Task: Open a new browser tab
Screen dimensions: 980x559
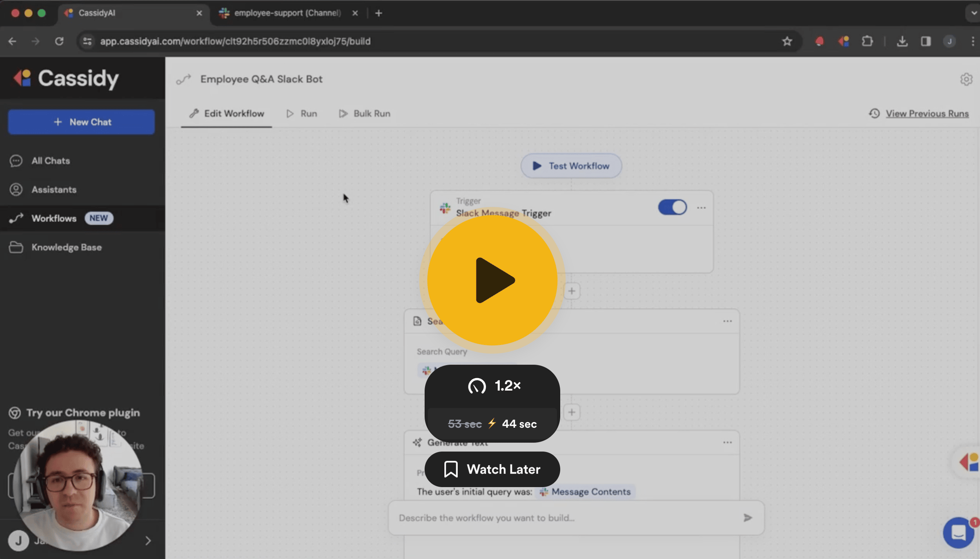Action: (x=379, y=13)
